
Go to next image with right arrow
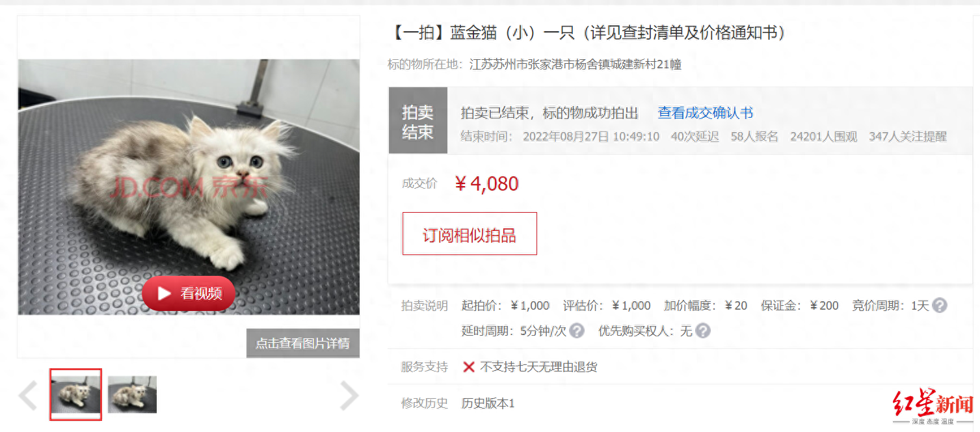pos(350,396)
